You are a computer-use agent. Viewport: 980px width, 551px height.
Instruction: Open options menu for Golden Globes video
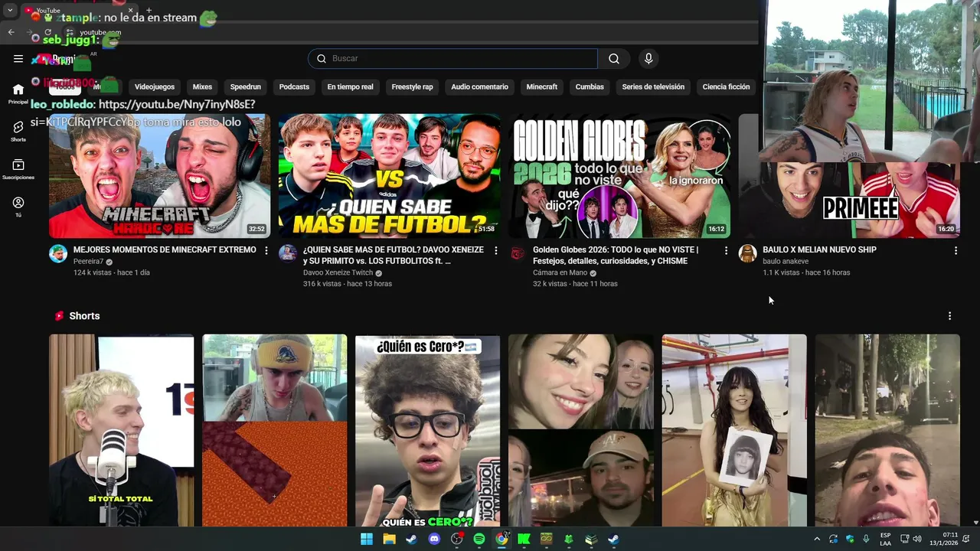click(x=726, y=250)
